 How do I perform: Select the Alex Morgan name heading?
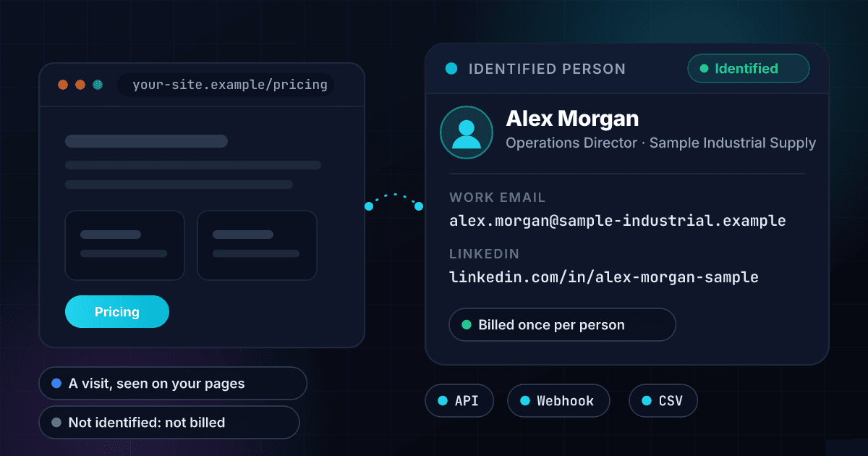pyautogui.click(x=572, y=119)
